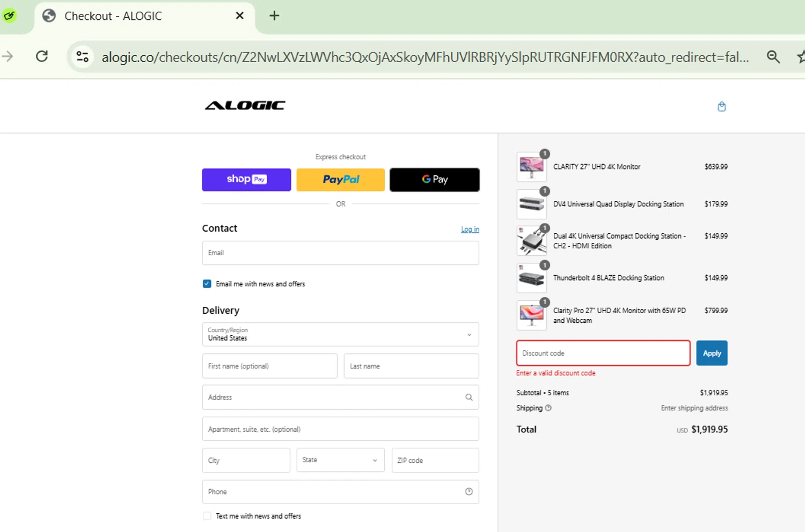This screenshot has height=532, width=805.
Task: Reload the page with the refresh icon
Action: pos(42,56)
